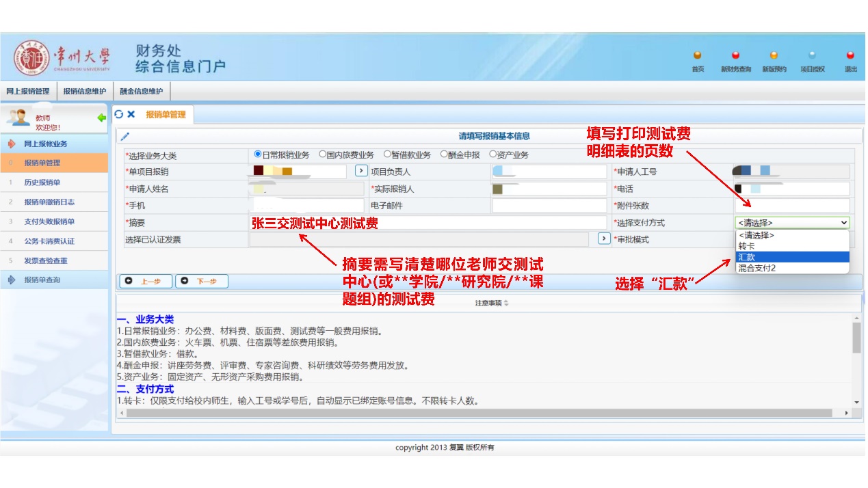The image size is (868, 488).
Task: Click the 摘要 summary input field
Action: [428, 223]
